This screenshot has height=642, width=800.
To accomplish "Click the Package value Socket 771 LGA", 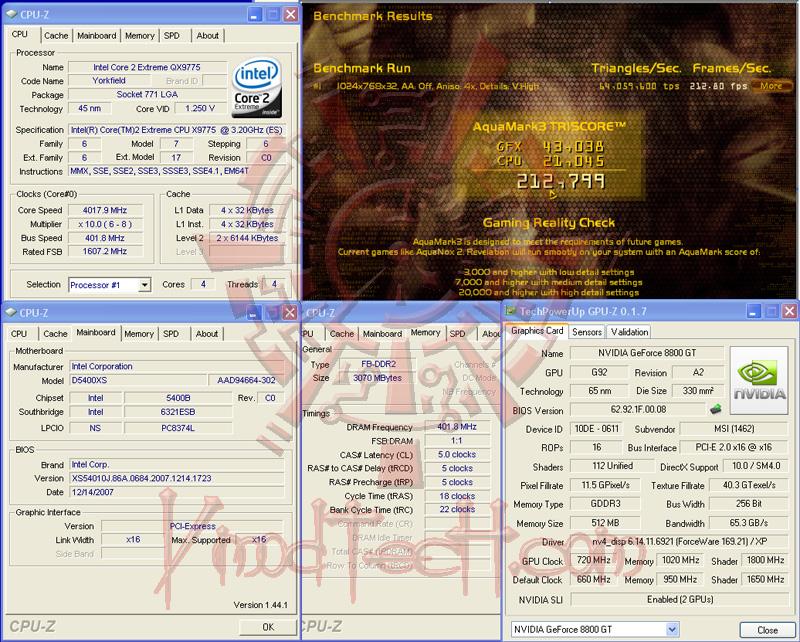I will pyautogui.click(x=147, y=94).
